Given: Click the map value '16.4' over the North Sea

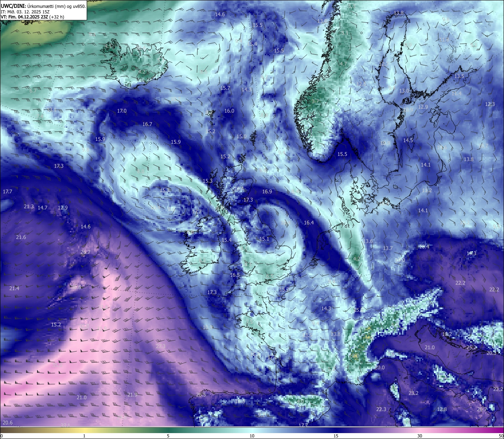Looking at the screenshot, I should [x=309, y=222].
